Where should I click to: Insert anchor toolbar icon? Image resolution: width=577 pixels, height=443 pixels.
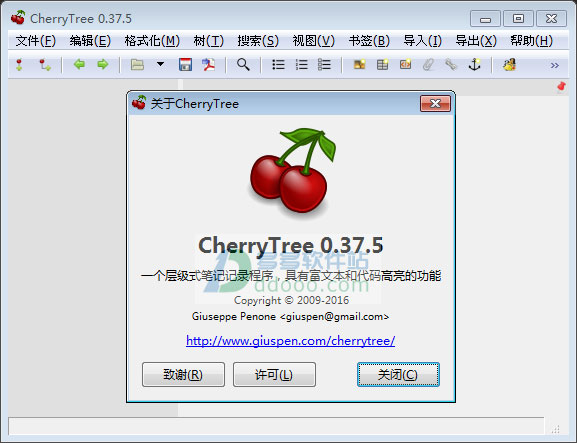pyautogui.click(x=474, y=65)
